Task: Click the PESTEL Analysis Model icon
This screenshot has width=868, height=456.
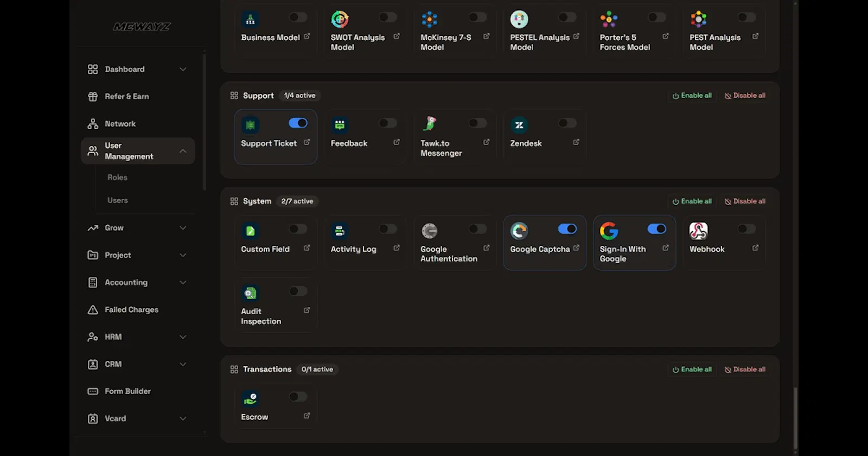Action: 519,20
